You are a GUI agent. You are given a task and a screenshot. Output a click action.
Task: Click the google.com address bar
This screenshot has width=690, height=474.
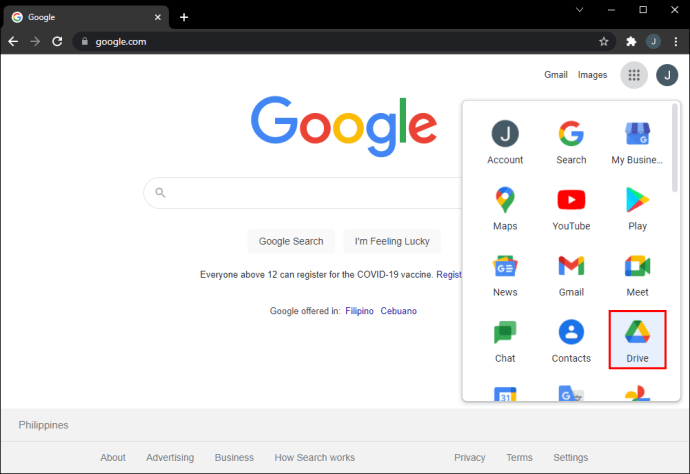coord(344,41)
